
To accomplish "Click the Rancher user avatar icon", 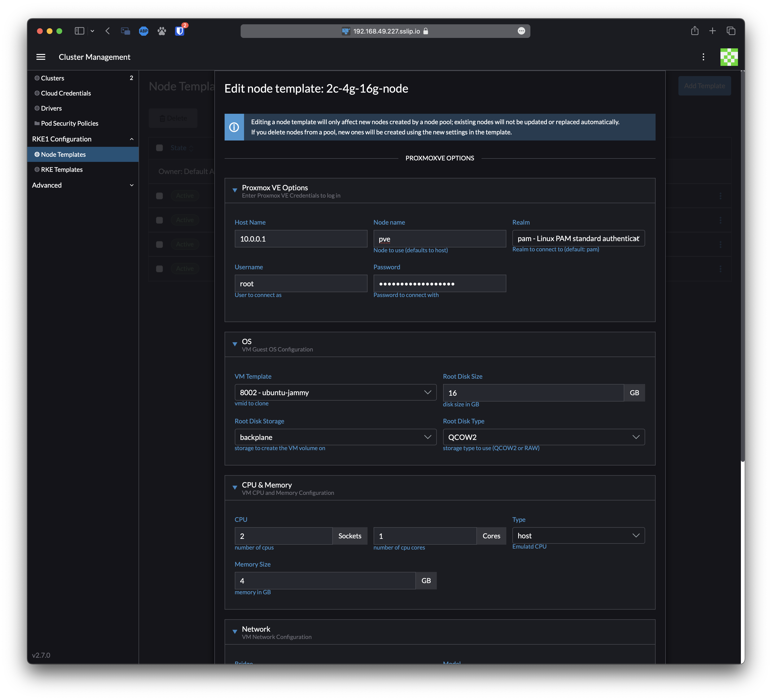I will coord(729,57).
